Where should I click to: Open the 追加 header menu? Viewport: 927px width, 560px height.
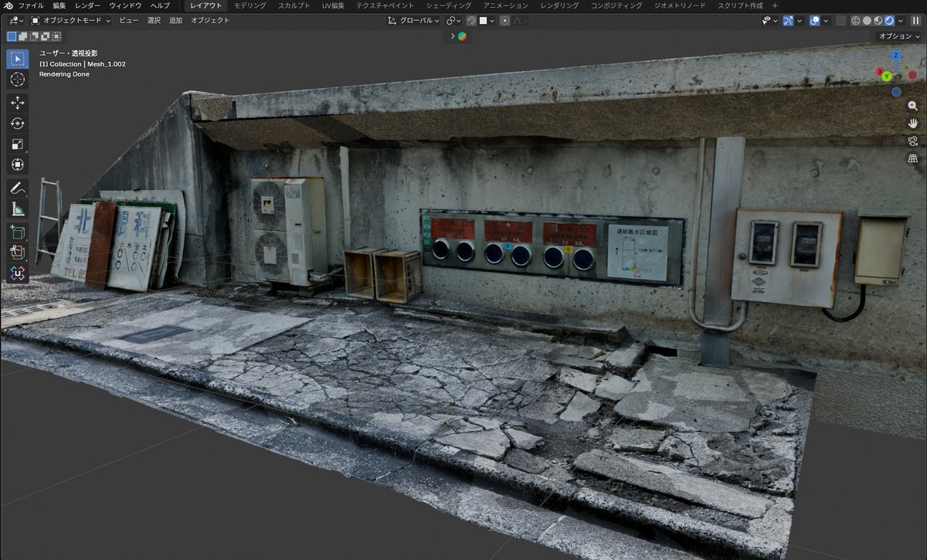click(x=175, y=21)
